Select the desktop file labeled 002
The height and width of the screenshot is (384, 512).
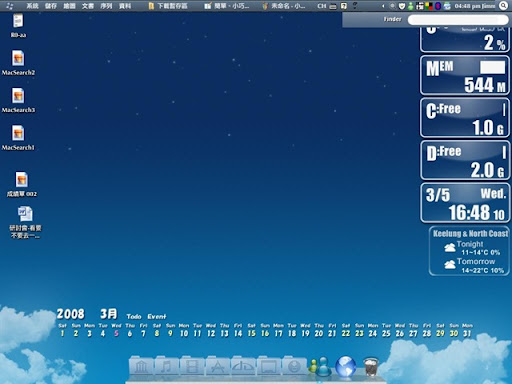click(x=22, y=184)
